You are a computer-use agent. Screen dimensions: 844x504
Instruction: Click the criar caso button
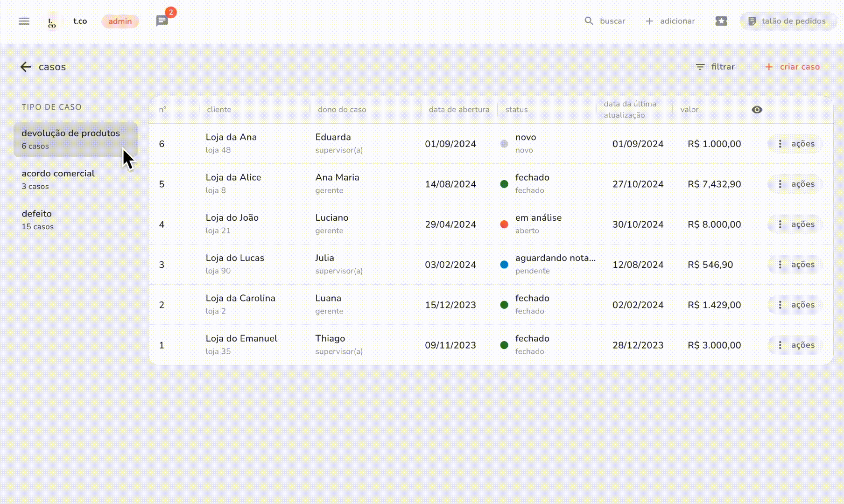(792, 67)
